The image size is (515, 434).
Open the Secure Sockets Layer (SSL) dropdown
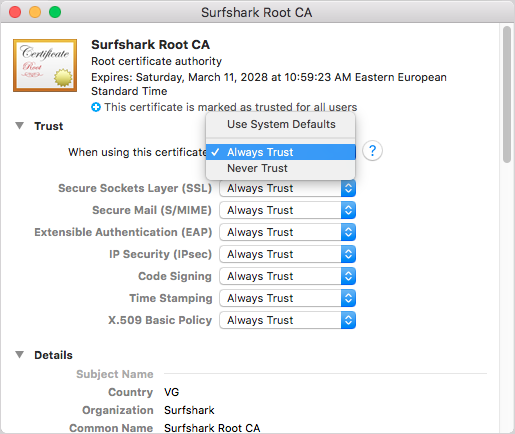pyautogui.click(x=287, y=188)
